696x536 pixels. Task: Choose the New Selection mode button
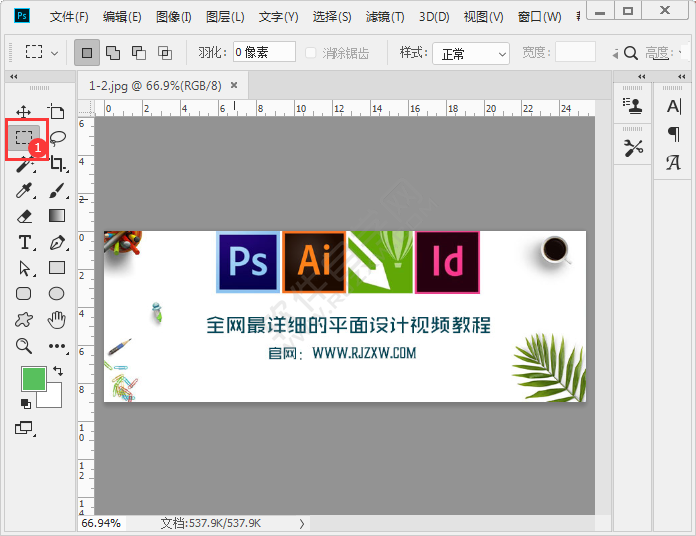(x=87, y=53)
